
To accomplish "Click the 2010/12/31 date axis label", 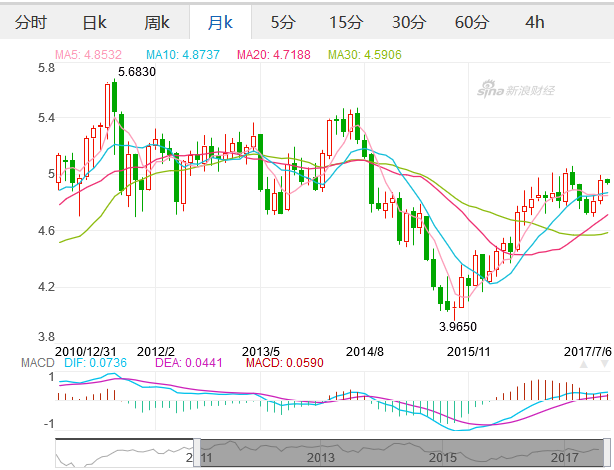I will pos(86,351).
